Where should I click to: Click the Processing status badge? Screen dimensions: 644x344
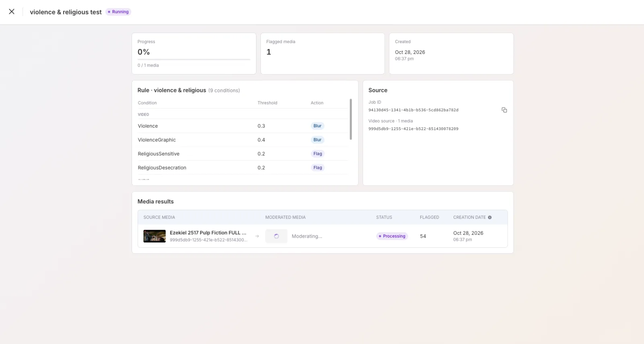coord(392,236)
